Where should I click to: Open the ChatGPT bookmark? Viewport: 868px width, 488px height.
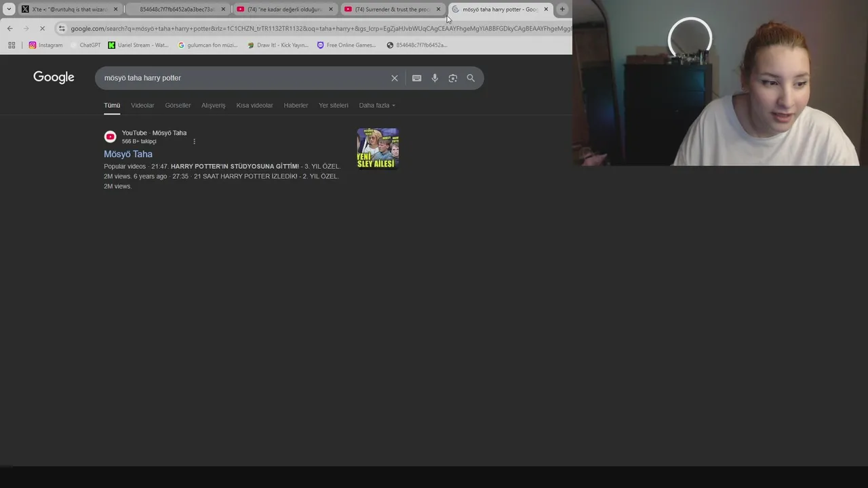(x=85, y=45)
